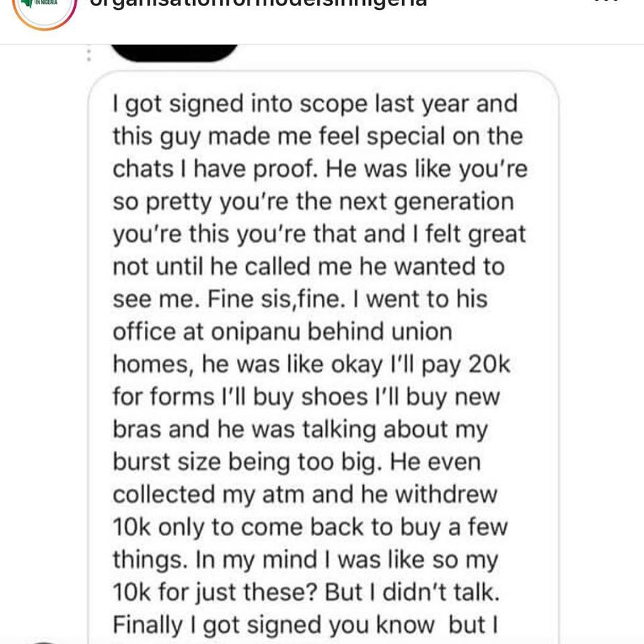Click the line "Finally I got signed you know"
This screenshot has width=644, height=644.
[x=273, y=625]
